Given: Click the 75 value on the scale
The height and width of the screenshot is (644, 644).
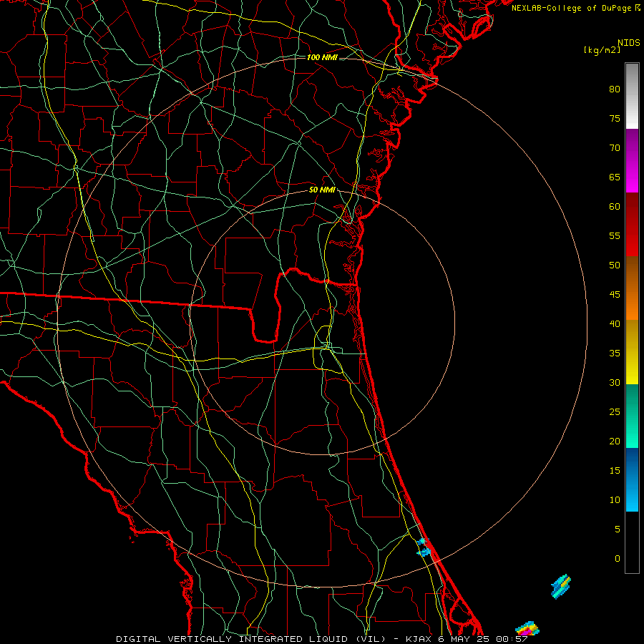Looking at the screenshot, I should [615, 118].
